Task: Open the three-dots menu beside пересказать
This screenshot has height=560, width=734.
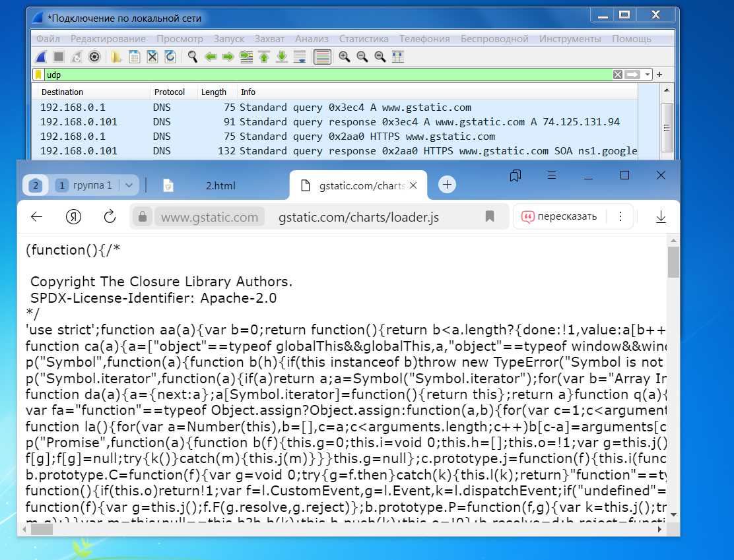Action: tap(620, 216)
